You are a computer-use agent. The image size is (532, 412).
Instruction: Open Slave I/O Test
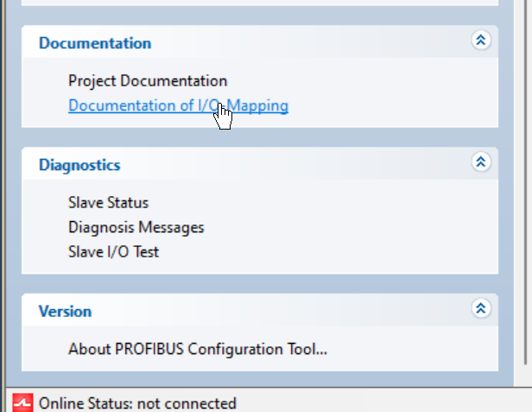coord(113,252)
